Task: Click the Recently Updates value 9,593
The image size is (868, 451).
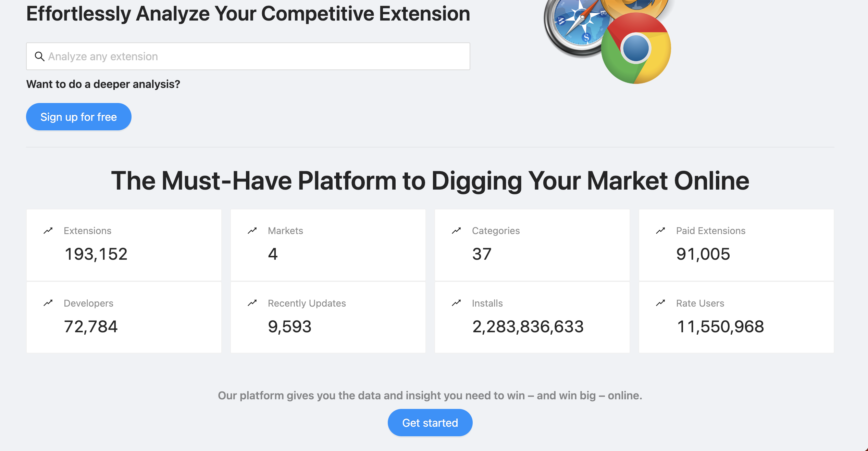Action: pos(290,326)
